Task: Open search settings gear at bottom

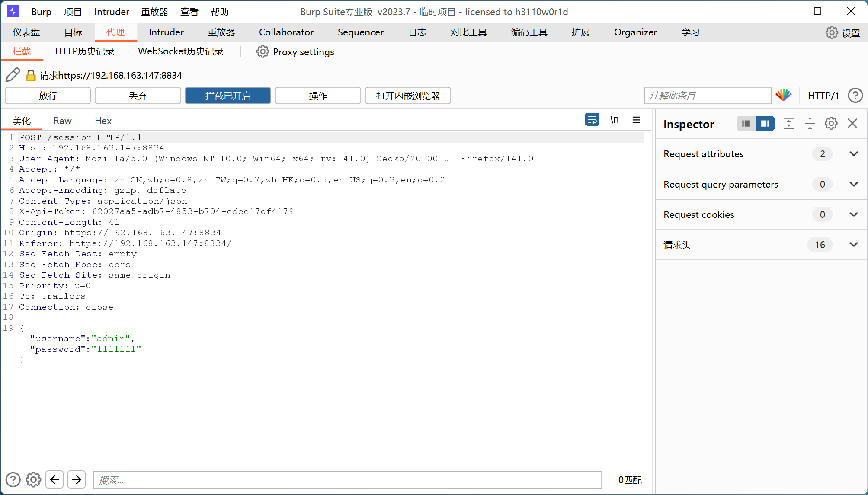Action: pyautogui.click(x=33, y=479)
